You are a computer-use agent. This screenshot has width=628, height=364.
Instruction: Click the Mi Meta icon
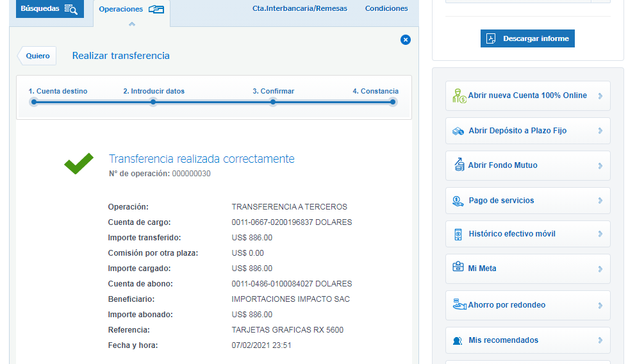(x=458, y=269)
